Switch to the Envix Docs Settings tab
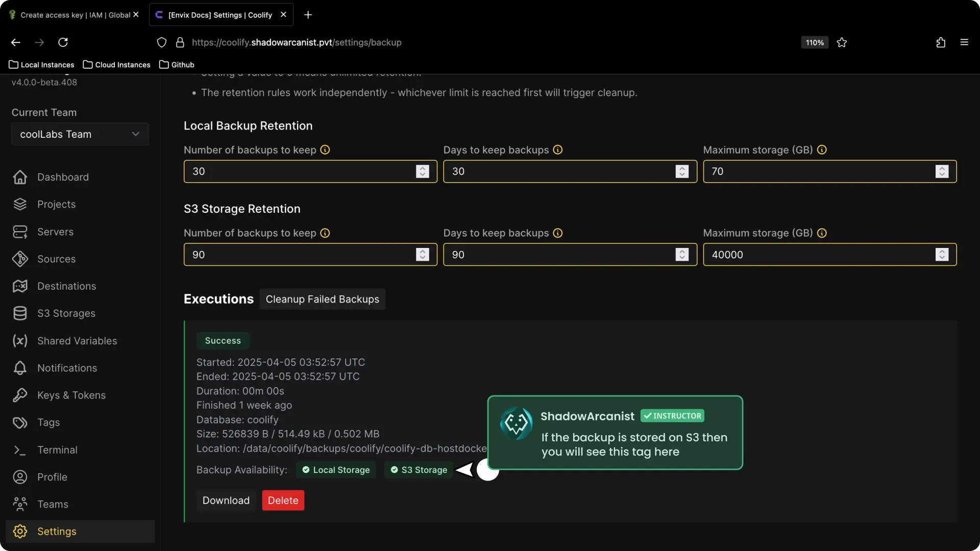The height and width of the screenshot is (551, 980). pyautogui.click(x=219, y=15)
